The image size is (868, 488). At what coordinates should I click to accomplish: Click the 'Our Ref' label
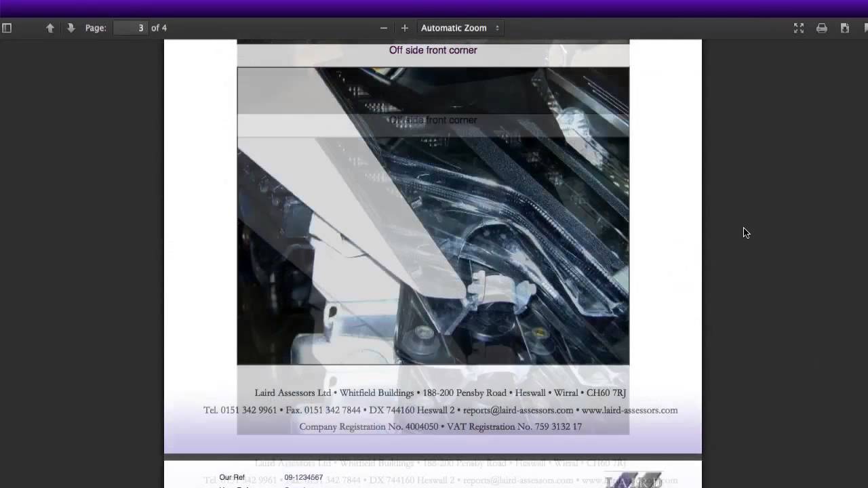click(232, 478)
